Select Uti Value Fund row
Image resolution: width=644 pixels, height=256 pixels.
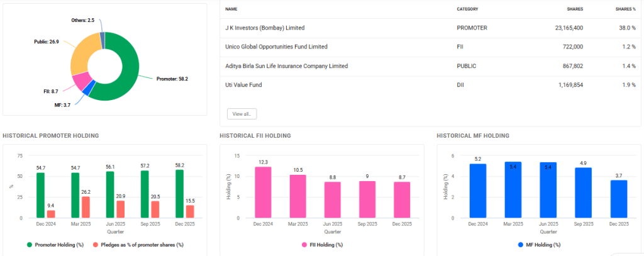tap(243, 84)
